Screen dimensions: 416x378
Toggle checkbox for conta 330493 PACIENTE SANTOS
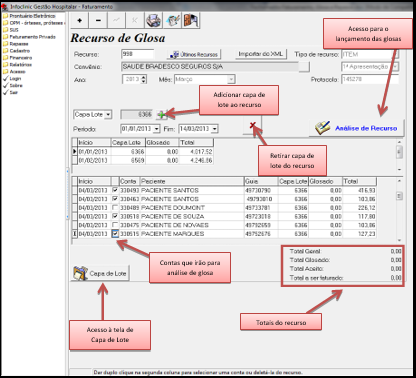pyautogui.click(x=115, y=190)
